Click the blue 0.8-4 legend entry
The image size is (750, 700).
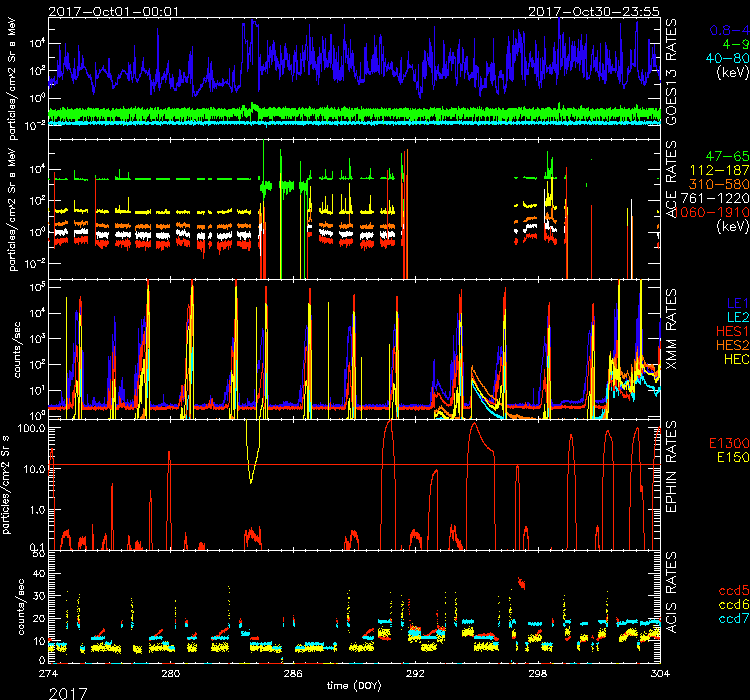pyautogui.click(x=726, y=32)
